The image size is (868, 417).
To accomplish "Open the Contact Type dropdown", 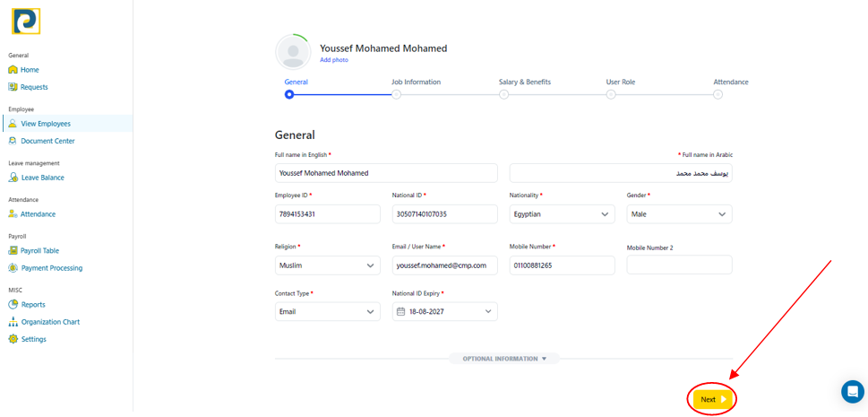I will click(327, 312).
